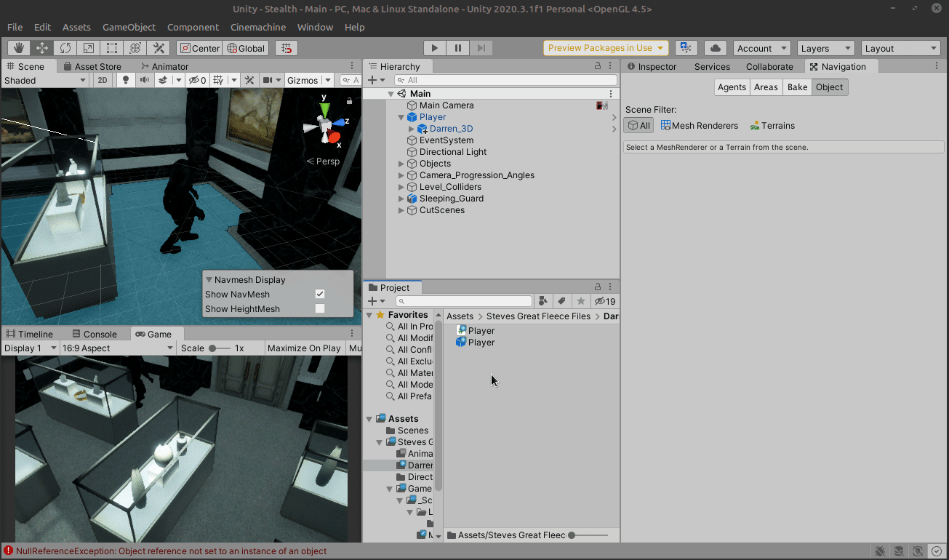Select the Move tool
949x560 pixels.
click(x=42, y=48)
